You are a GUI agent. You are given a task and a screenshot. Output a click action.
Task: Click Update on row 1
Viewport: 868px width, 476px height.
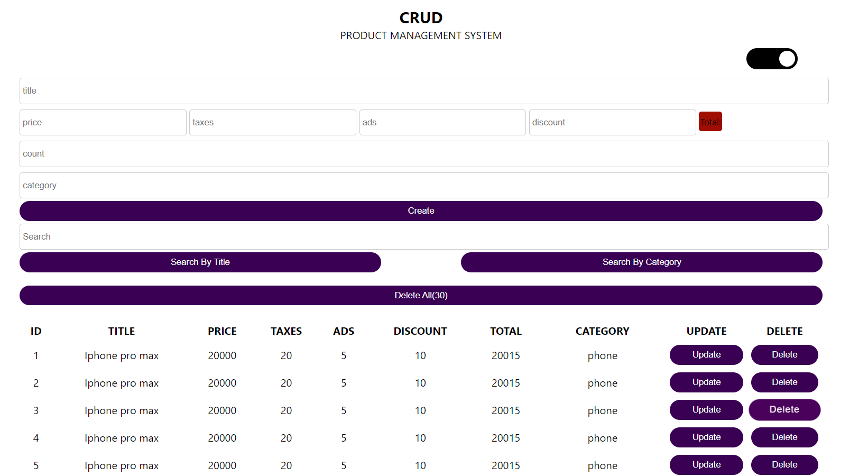tap(706, 354)
